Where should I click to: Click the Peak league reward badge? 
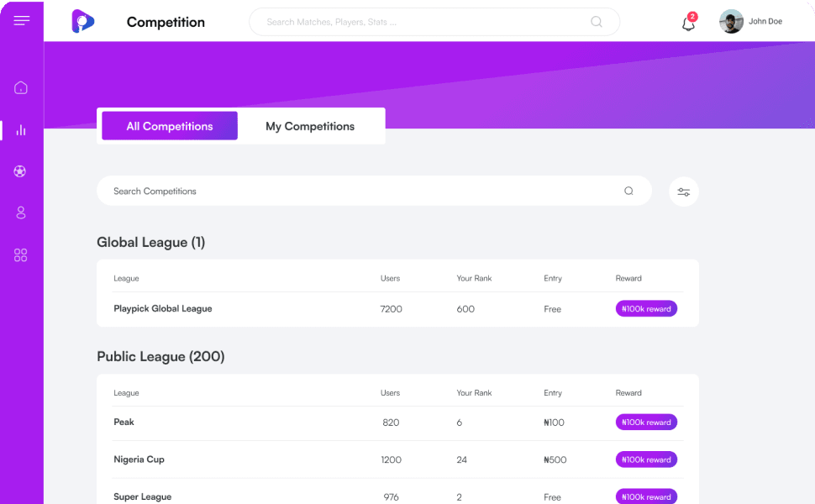pyautogui.click(x=646, y=423)
